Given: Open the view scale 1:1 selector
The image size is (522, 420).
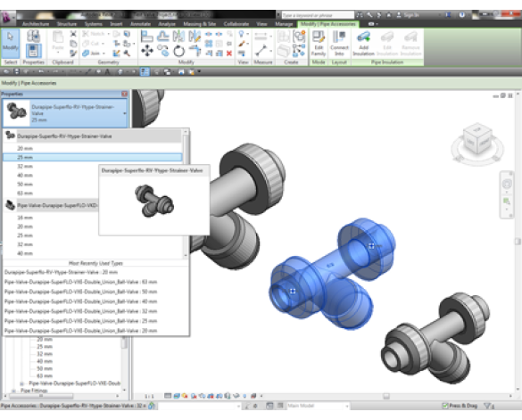Looking at the screenshot, I should 149,396.
